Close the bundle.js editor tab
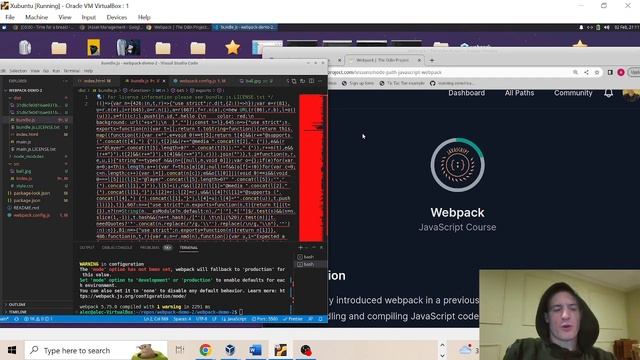Viewport: 640px width, 360px height. point(164,81)
